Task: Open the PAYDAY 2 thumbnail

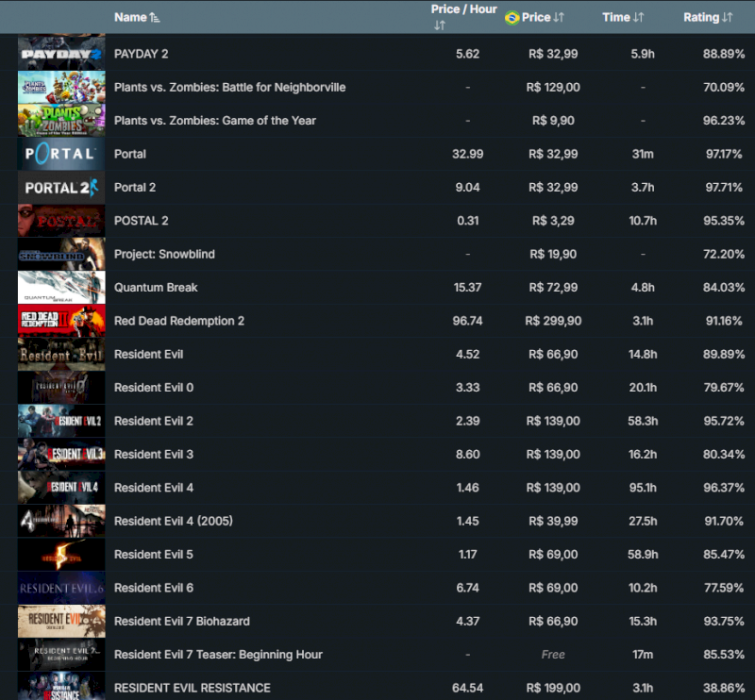Action: click(x=61, y=54)
